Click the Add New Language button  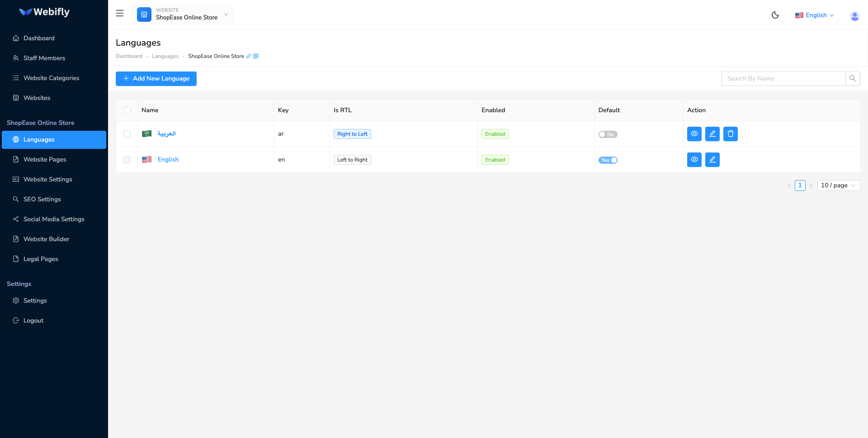coord(156,78)
